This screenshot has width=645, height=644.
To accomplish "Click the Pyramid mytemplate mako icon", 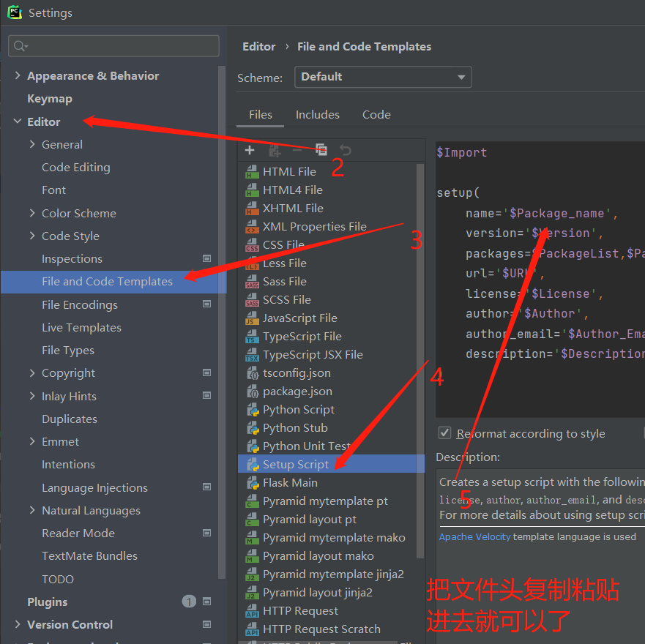I will click(x=252, y=538).
